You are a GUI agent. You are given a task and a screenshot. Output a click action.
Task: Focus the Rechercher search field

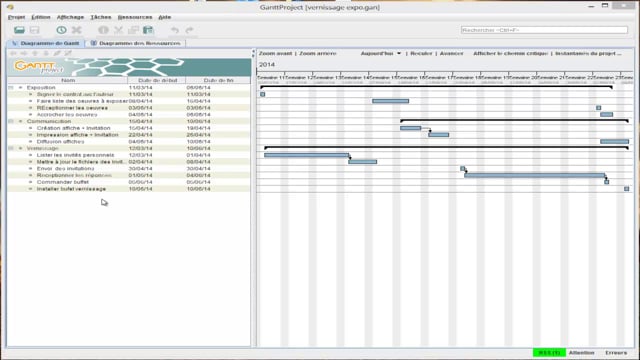pyautogui.click(x=544, y=30)
